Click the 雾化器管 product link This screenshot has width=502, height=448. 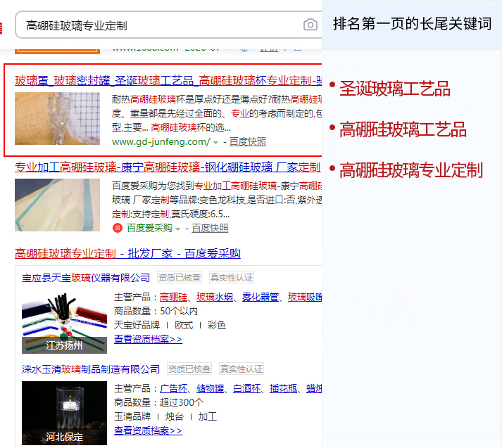261,297
